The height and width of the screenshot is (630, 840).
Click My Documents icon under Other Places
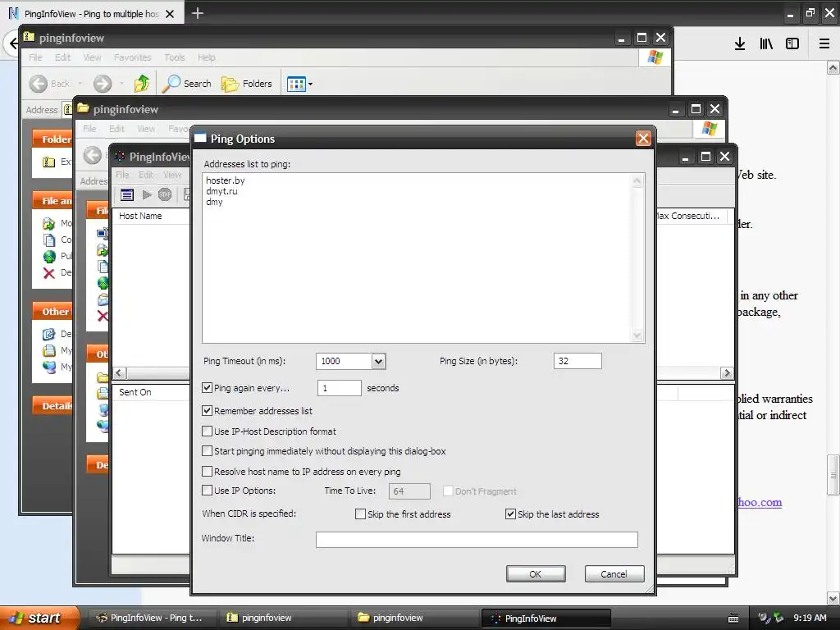(48, 350)
